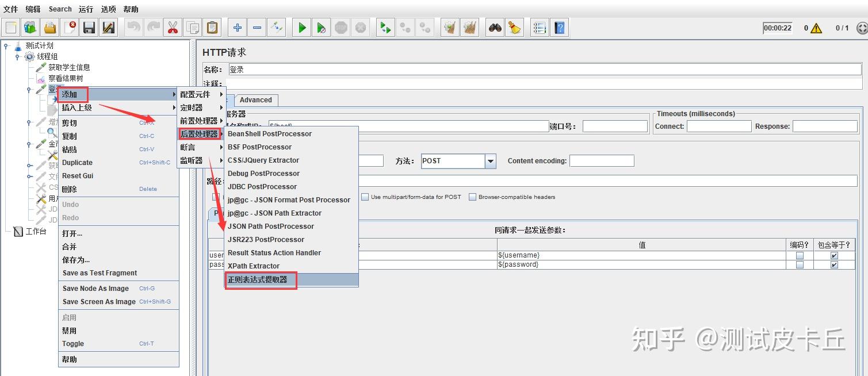Viewport: 868px width, 376px height.
Task: Click the Response timeout input field
Action: (825, 126)
